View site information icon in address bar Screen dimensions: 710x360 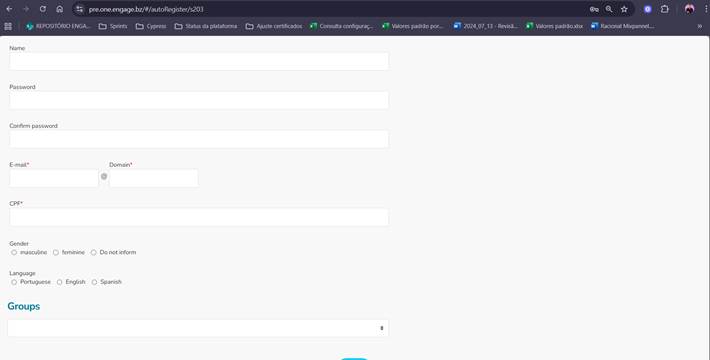coord(80,9)
